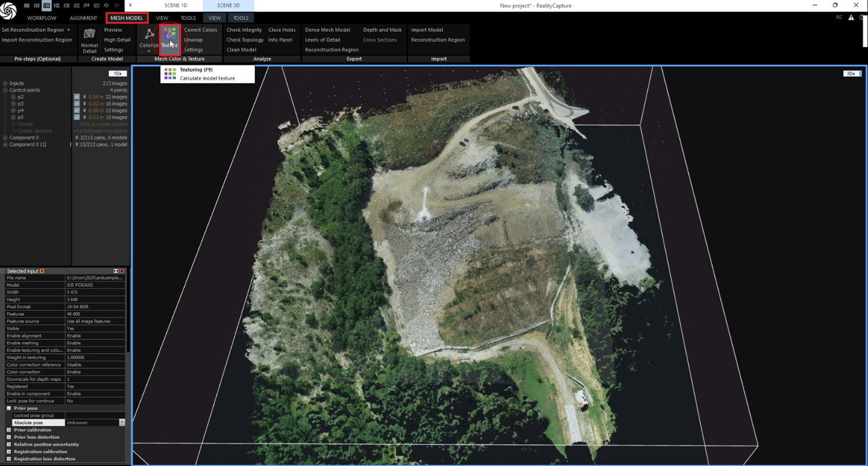Close the Selected input panel
Image resolution: width=868 pixels, height=466 pixels.
[122, 271]
